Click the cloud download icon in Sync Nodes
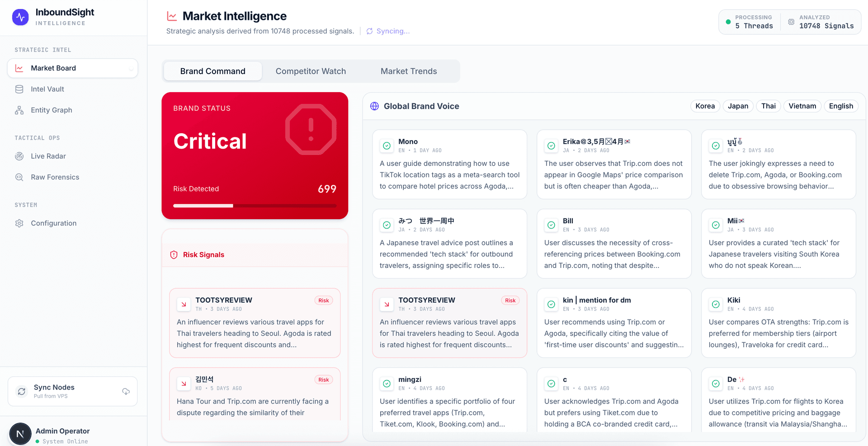Viewport: 868px width, 446px height. (126, 391)
